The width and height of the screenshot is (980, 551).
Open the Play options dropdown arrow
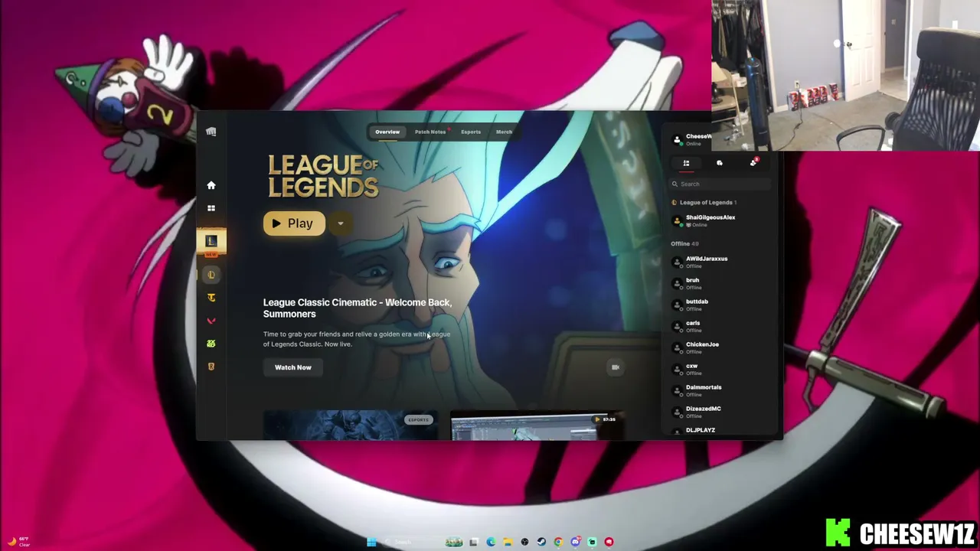340,223
